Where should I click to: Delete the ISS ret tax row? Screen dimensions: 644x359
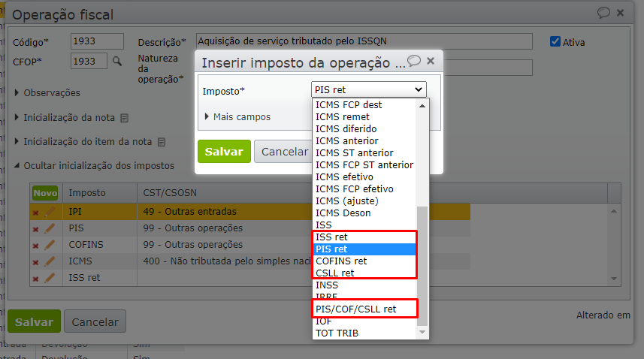36,279
